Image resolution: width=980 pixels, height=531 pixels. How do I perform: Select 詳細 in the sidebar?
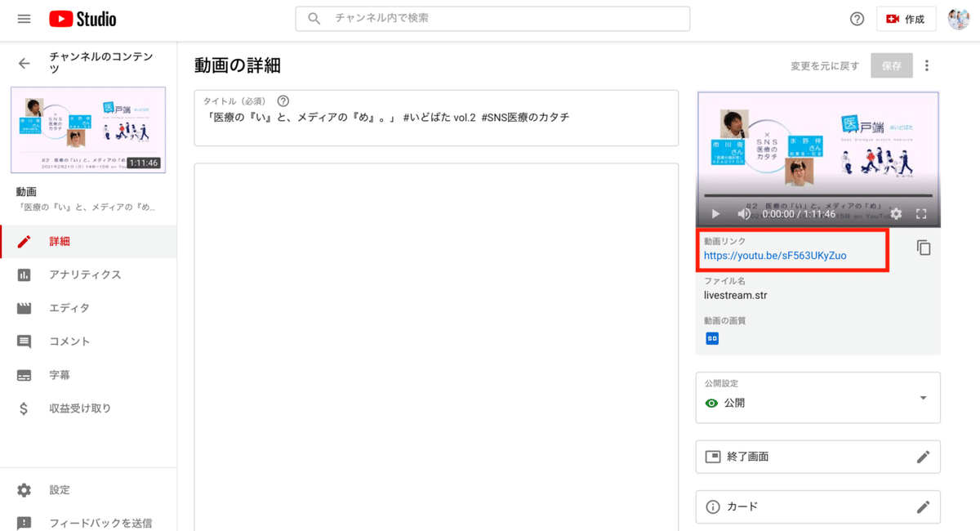pyautogui.click(x=88, y=242)
